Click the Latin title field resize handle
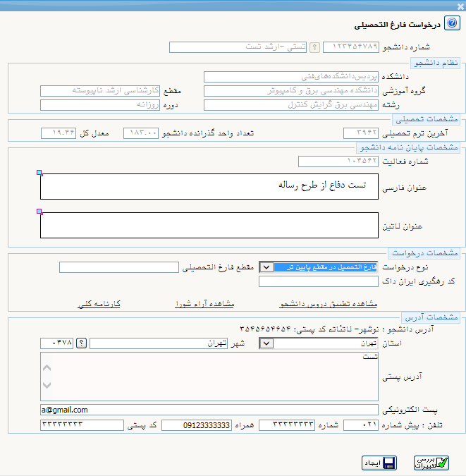 (x=39, y=212)
